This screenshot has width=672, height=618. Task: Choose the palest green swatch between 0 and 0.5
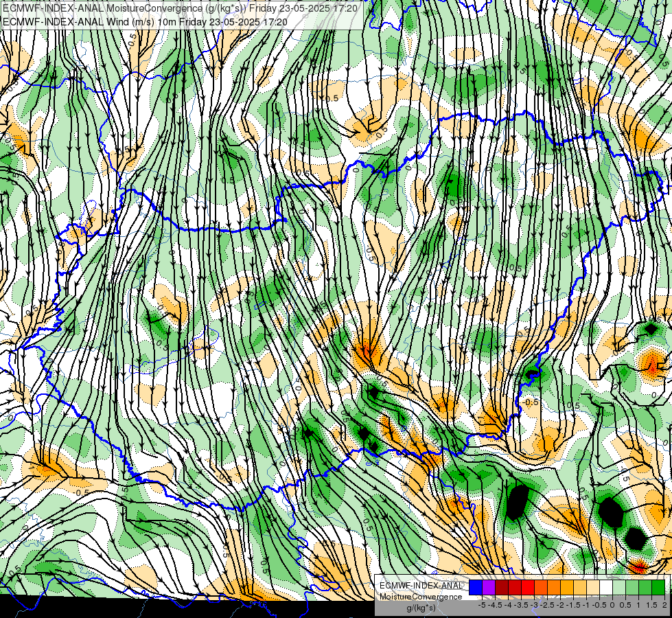point(619,587)
